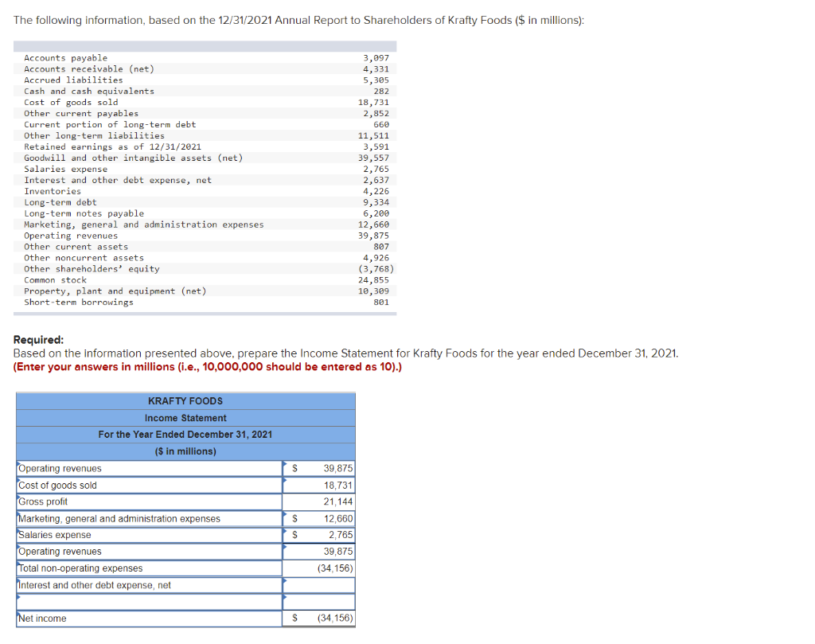This screenshot has width=815, height=644.
Task: Select the Accrued liabilities row
Action: [x=205, y=80]
